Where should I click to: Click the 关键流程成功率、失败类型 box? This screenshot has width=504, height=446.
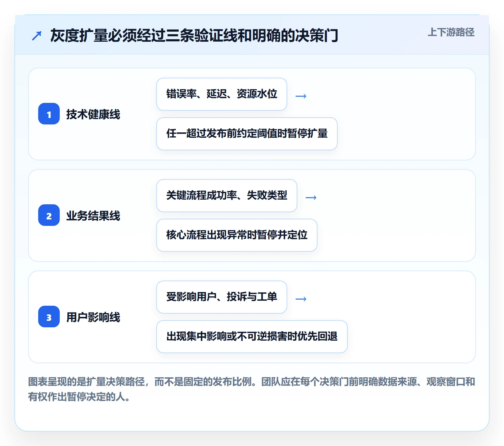[227, 196]
